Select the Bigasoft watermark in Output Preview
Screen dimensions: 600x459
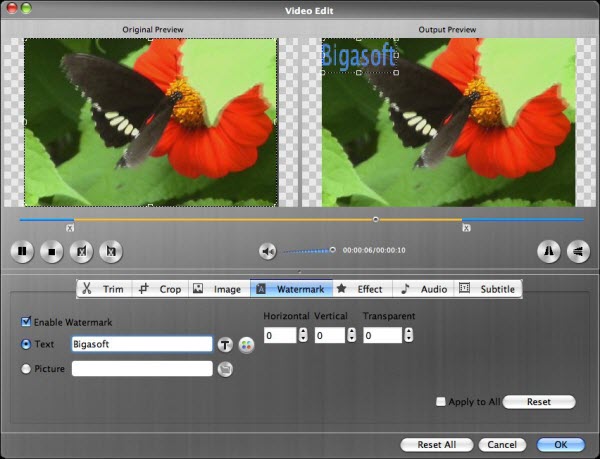[359, 56]
